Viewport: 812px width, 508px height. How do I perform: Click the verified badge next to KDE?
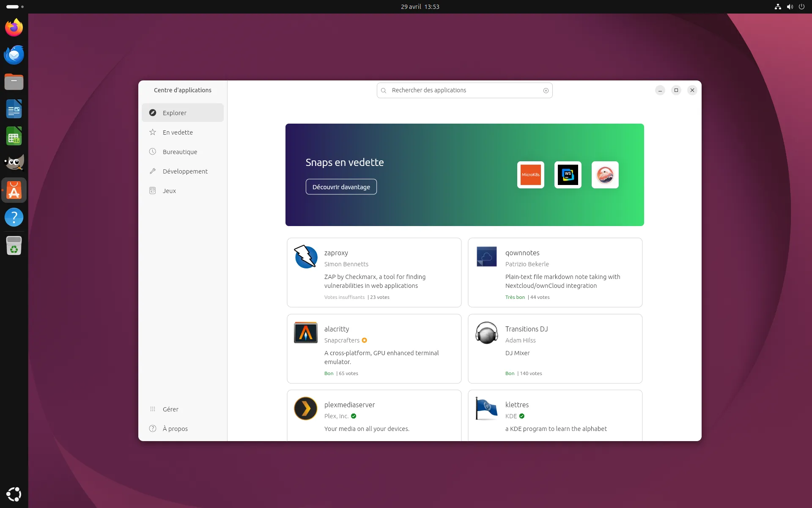pos(522,416)
